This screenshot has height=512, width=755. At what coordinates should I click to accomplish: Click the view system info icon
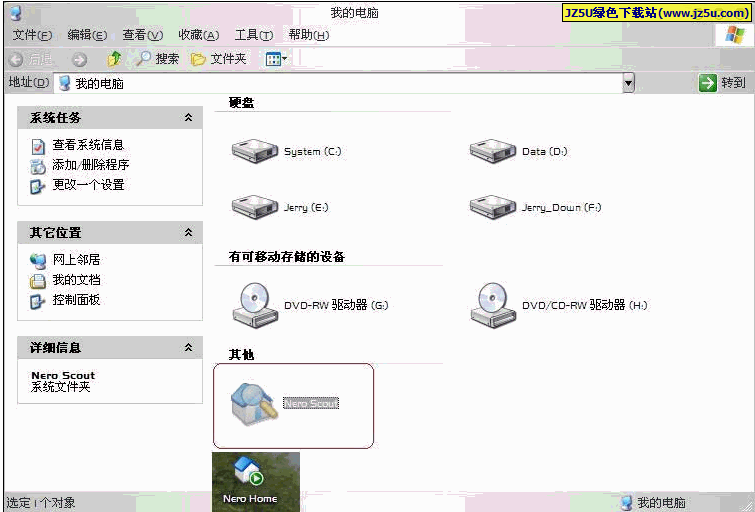(x=38, y=146)
